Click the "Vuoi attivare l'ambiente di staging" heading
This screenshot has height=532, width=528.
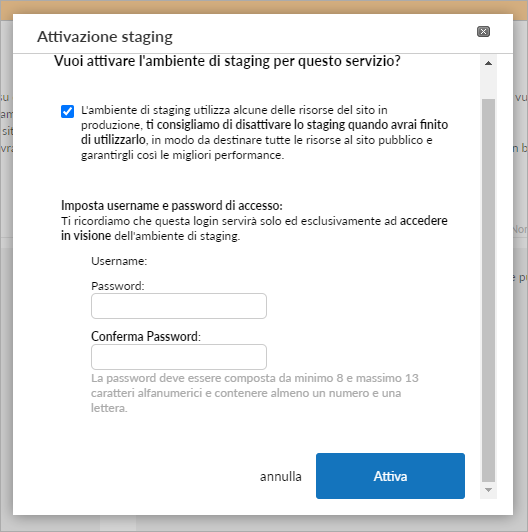click(x=227, y=61)
